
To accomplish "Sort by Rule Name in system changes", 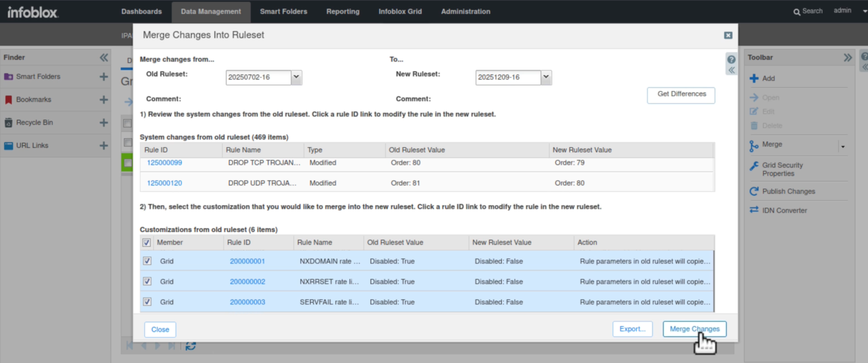I will (263, 150).
